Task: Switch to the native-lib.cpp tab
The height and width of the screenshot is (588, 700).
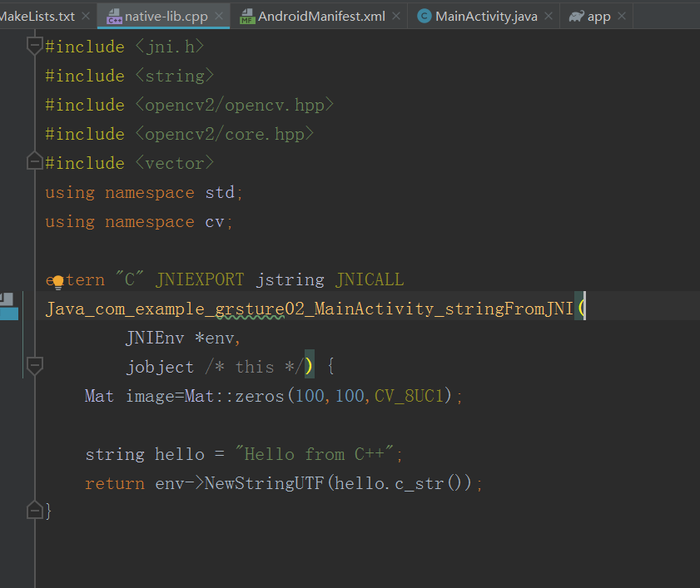Action: coord(166,15)
